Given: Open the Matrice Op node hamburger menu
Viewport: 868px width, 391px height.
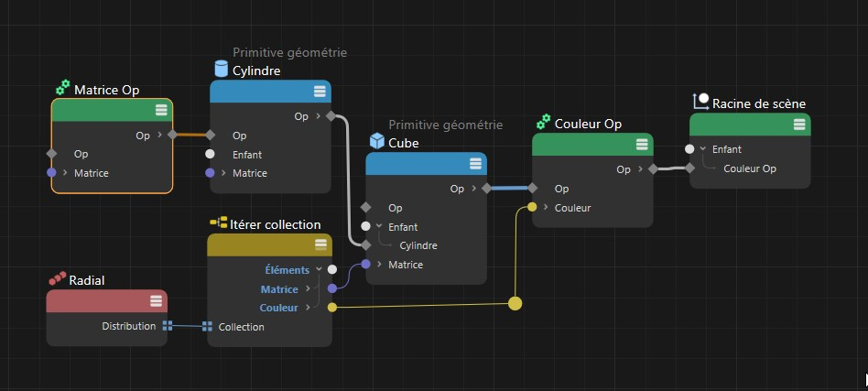Looking at the screenshot, I should (161, 110).
